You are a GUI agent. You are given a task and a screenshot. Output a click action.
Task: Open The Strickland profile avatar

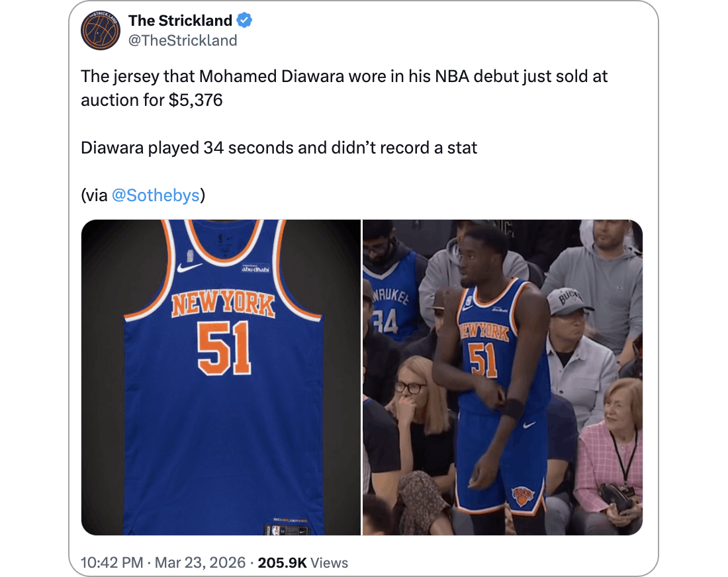point(101,30)
